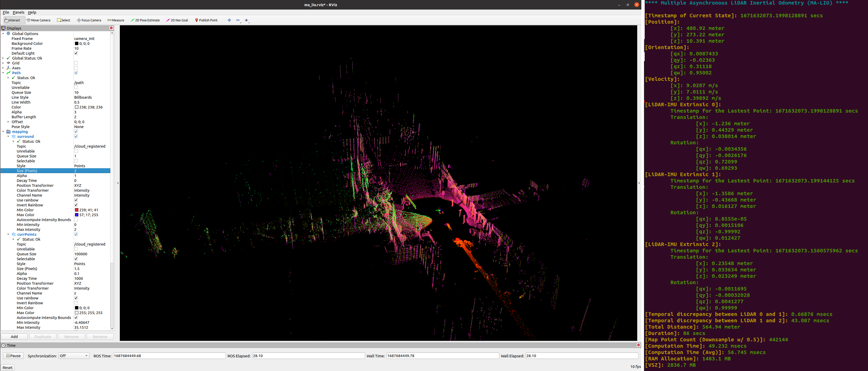The height and width of the screenshot is (371, 868).
Task: Choose the Focus Camera tool
Action: pos(89,20)
